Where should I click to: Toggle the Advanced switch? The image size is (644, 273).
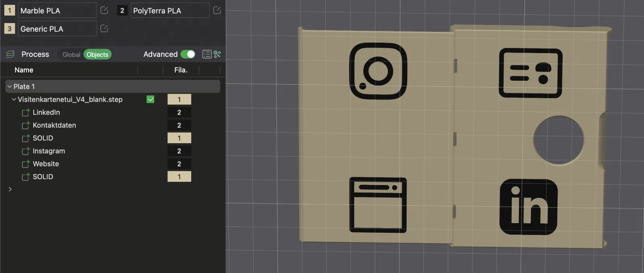coord(188,54)
